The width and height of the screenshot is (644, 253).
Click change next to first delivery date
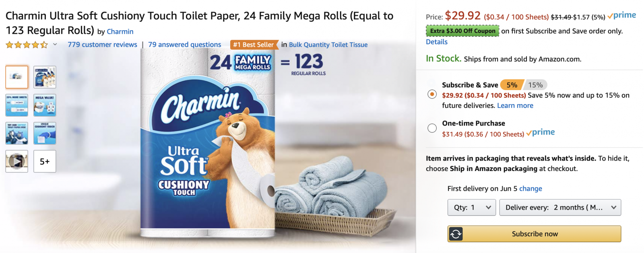(x=530, y=189)
